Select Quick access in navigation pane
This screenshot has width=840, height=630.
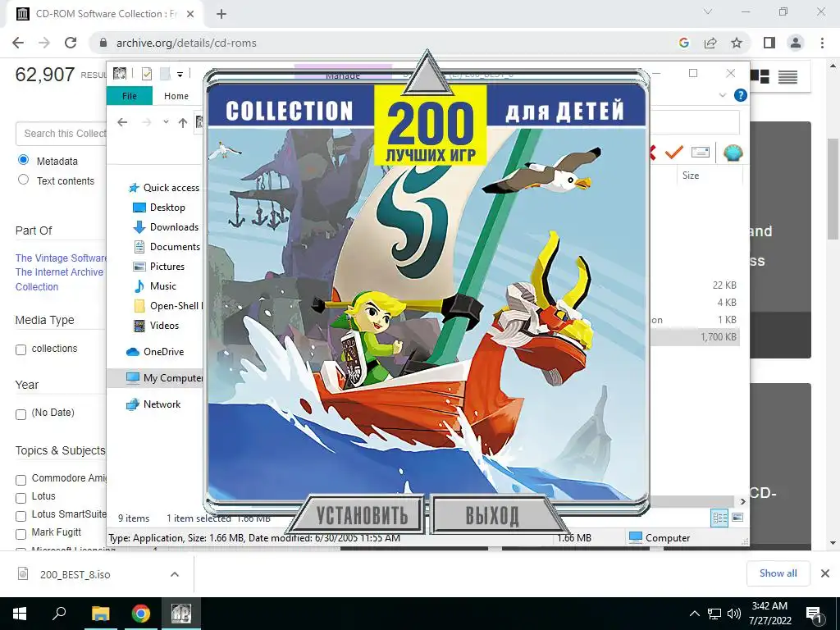point(171,188)
